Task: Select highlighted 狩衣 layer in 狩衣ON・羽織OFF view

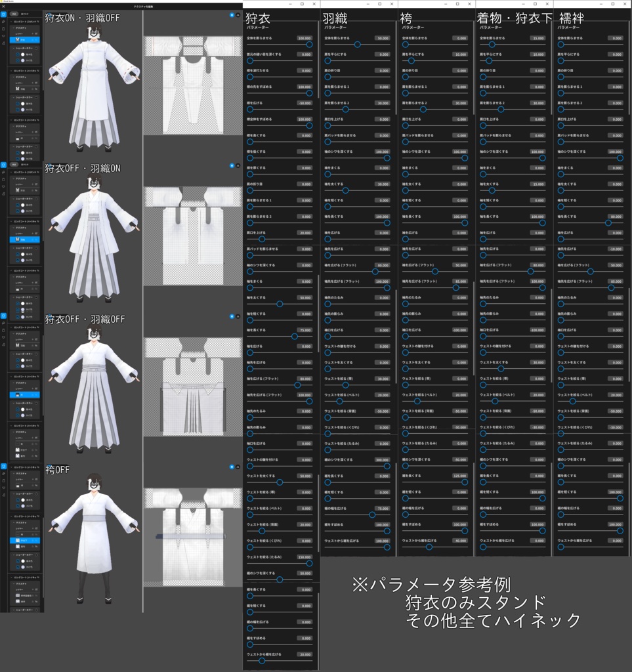Action: click(25, 40)
